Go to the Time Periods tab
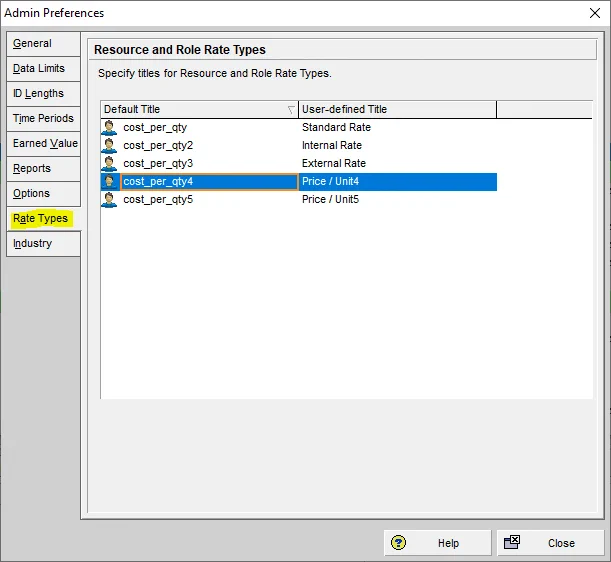Image resolution: width=611 pixels, height=562 pixels. 43,118
